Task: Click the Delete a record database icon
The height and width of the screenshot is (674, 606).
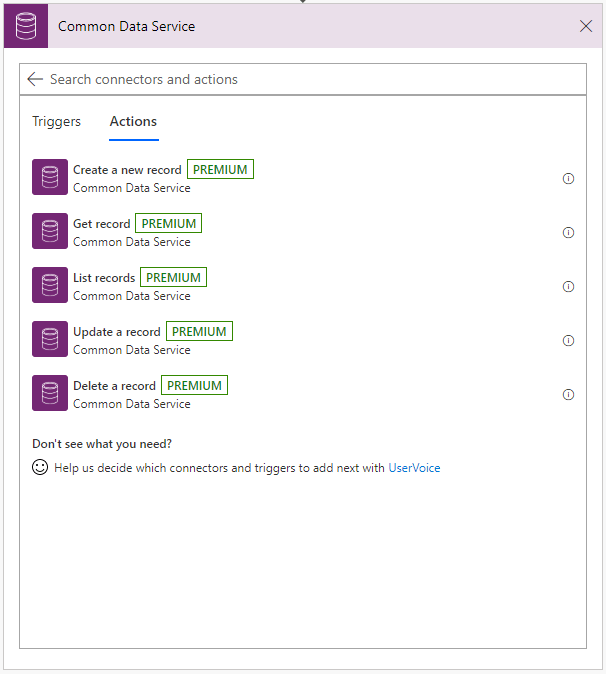Action: click(x=50, y=393)
